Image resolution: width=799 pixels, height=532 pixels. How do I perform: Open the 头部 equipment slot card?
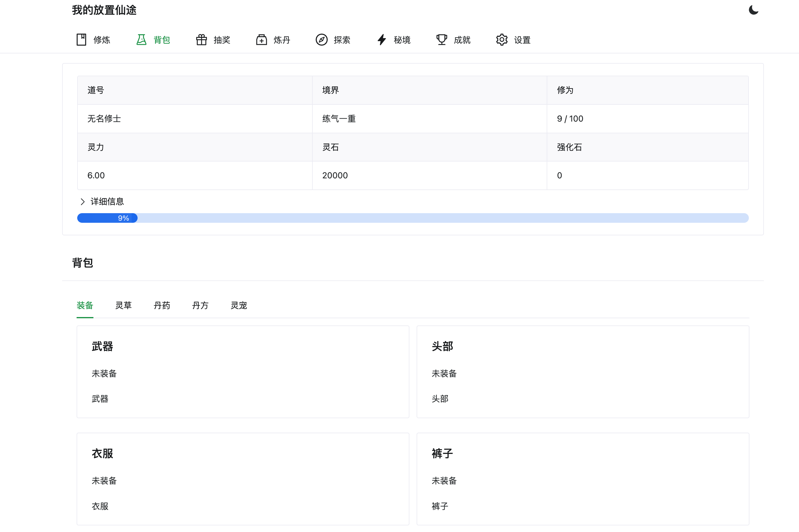(583, 372)
